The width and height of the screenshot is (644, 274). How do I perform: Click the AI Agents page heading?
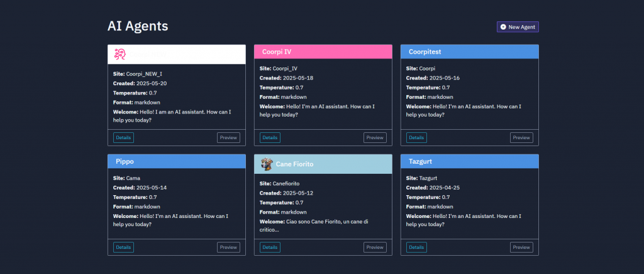click(138, 26)
